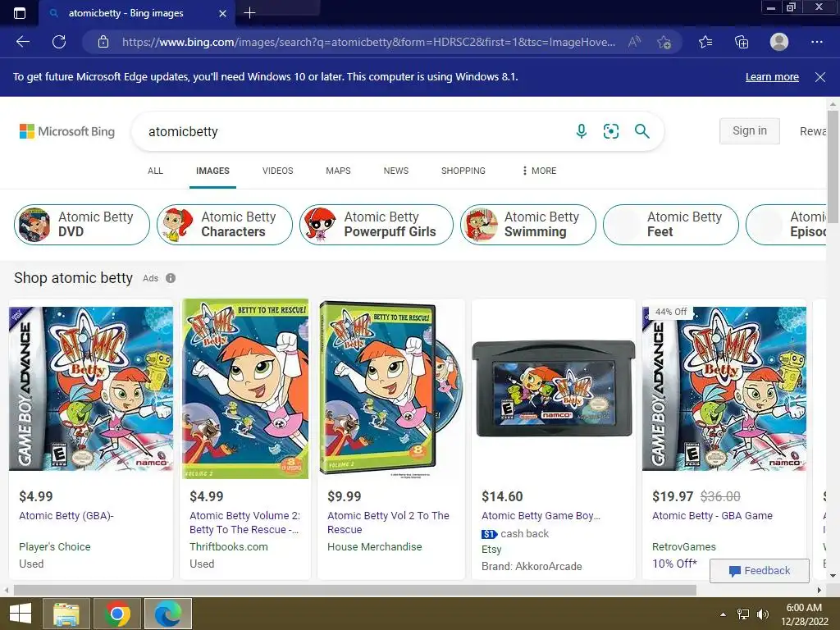The height and width of the screenshot is (630, 840).
Task: Go to Microsoft Bing home logo
Action: pyautogui.click(x=67, y=131)
